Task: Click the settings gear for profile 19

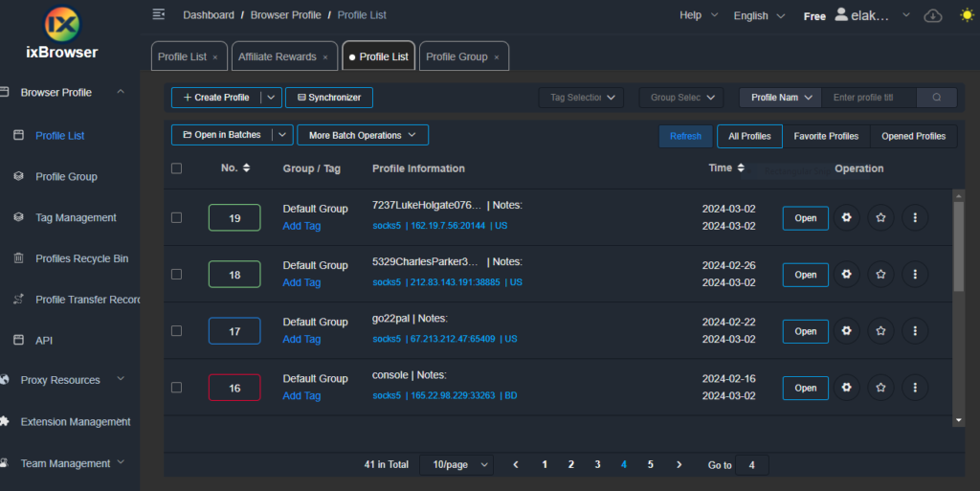Action: 846,218
